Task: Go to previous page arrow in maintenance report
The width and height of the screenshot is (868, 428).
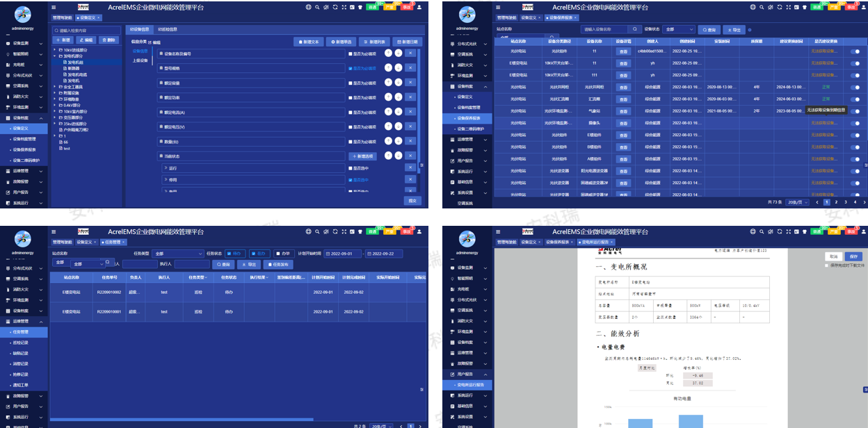Action: click(819, 201)
